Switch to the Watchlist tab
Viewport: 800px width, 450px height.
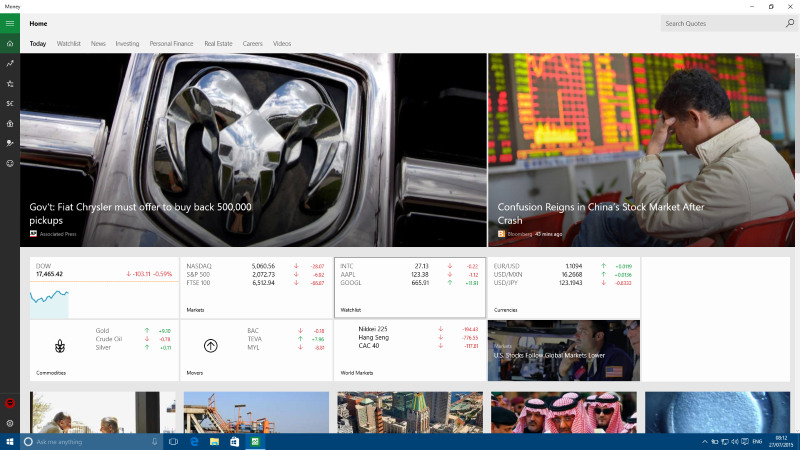(x=68, y=43)
